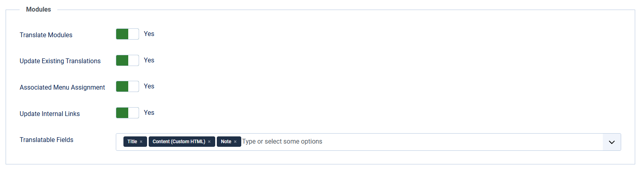Click the 'Update Existing Translations' label text

(x=60, y=61)
